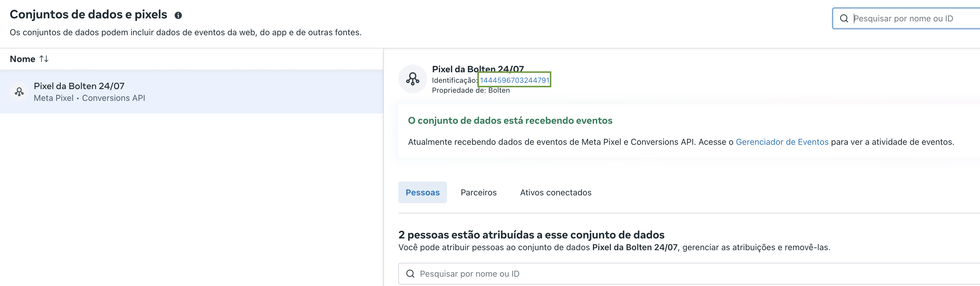Open the Gerenciador de Eventos link
The height and width of the screenshot is (286, 980).
click(x=782, y=142)
